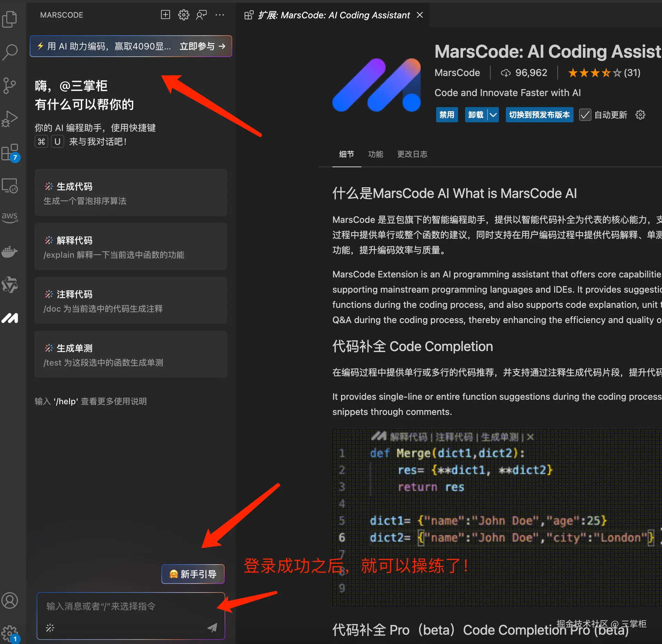
Task: Click the MarsCode publisher name link
Action: pos(457,73)
